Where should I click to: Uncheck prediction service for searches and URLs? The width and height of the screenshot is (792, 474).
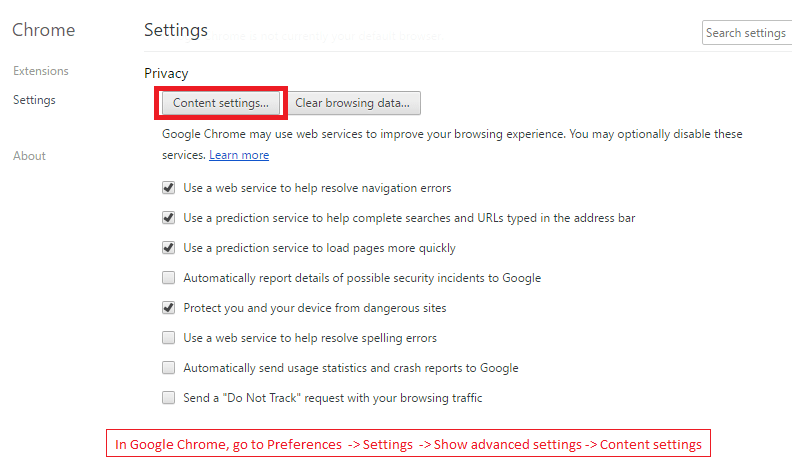pyautogui.click(x=169, y=218)
